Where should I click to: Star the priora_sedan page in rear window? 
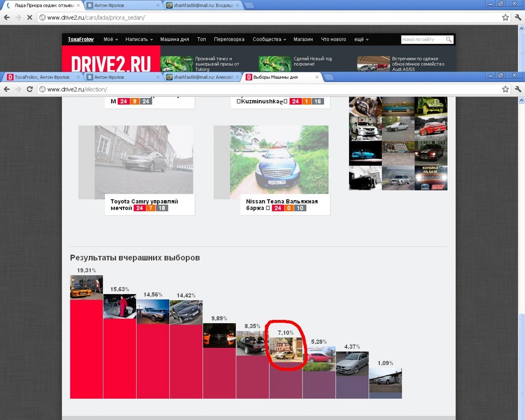tap(505, 17)
